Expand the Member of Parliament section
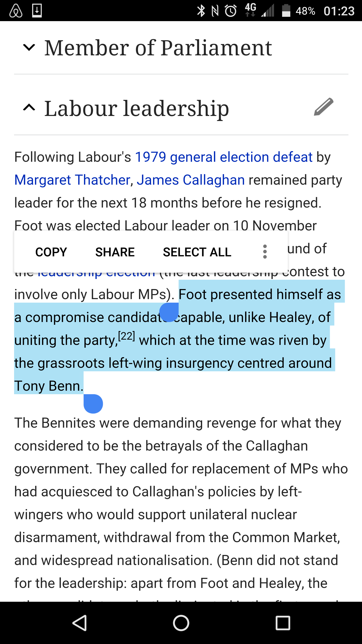Screen dimensions: 362x644 pyautogui.click(x=29, y=47)
